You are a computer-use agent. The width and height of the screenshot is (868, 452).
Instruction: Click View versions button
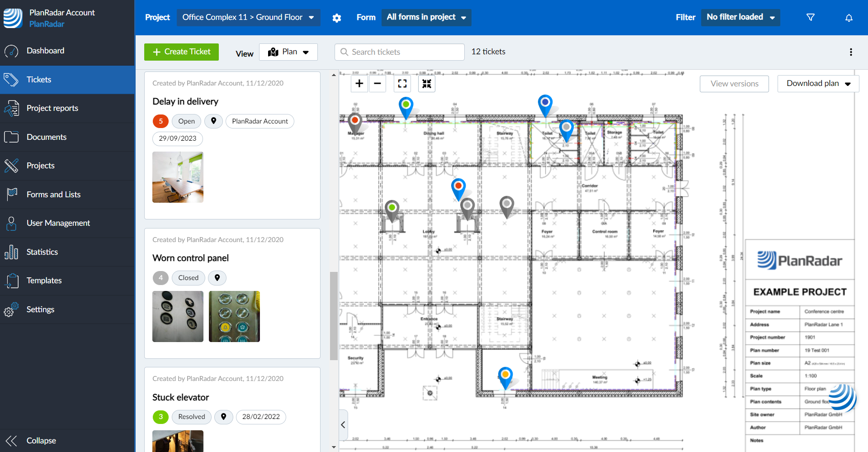pos(734,84)
